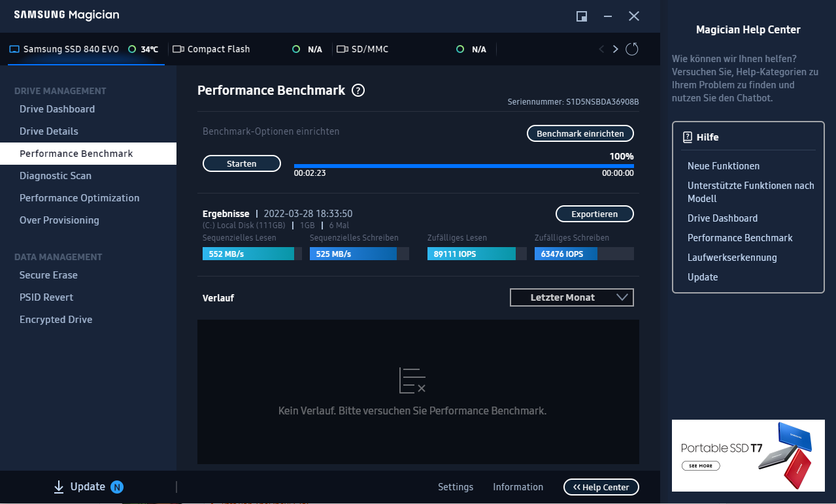
Task: Click the refresh drives icon
Action: coord(631,49)
